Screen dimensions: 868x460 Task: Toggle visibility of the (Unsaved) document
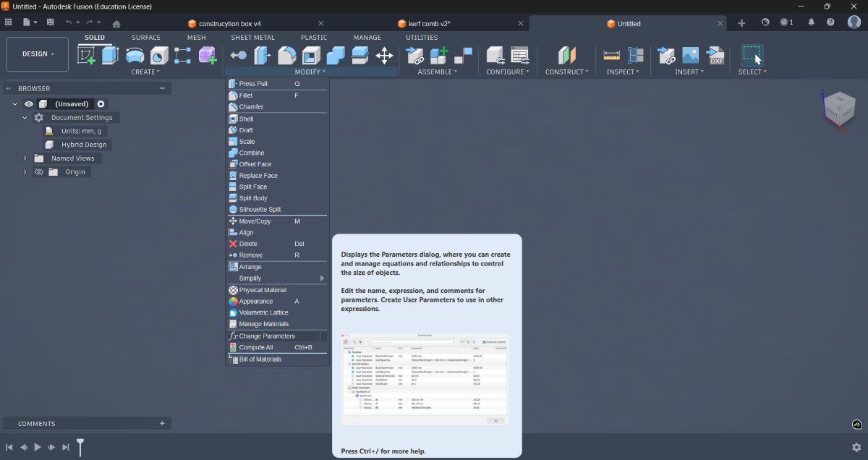(x=27, y=103)
